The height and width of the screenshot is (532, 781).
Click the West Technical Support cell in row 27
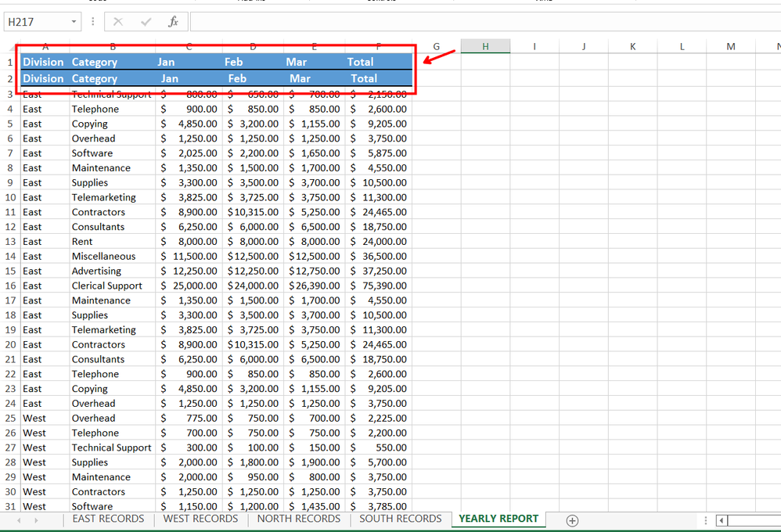point(112,448)
